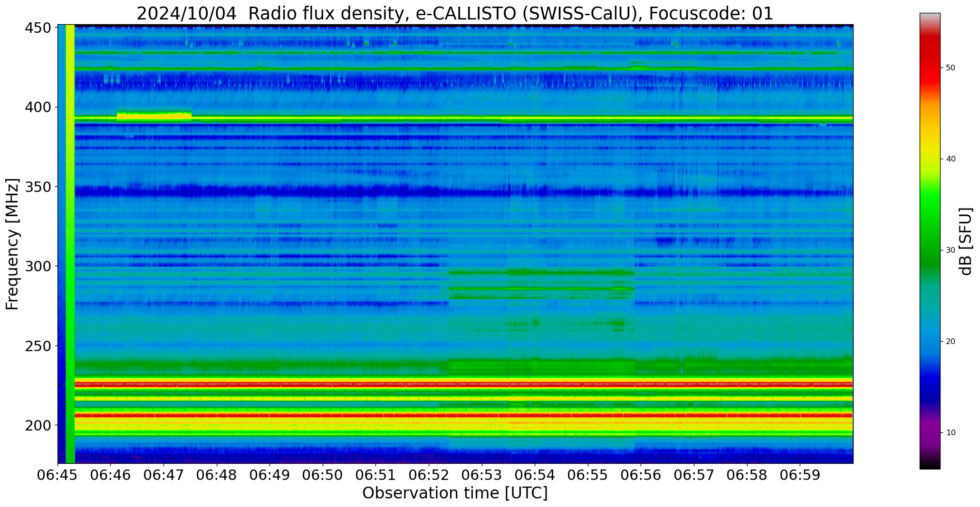Click the colorbar tick label 30

pos(951,250)
